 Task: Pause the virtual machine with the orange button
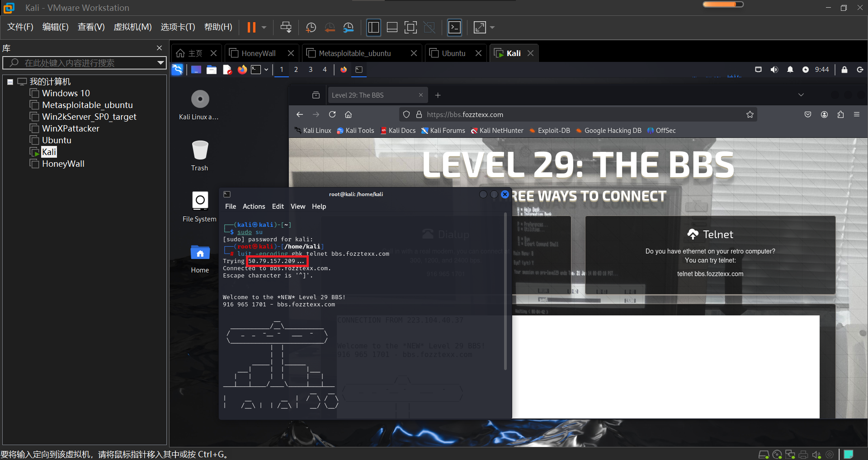coord(251,28)
